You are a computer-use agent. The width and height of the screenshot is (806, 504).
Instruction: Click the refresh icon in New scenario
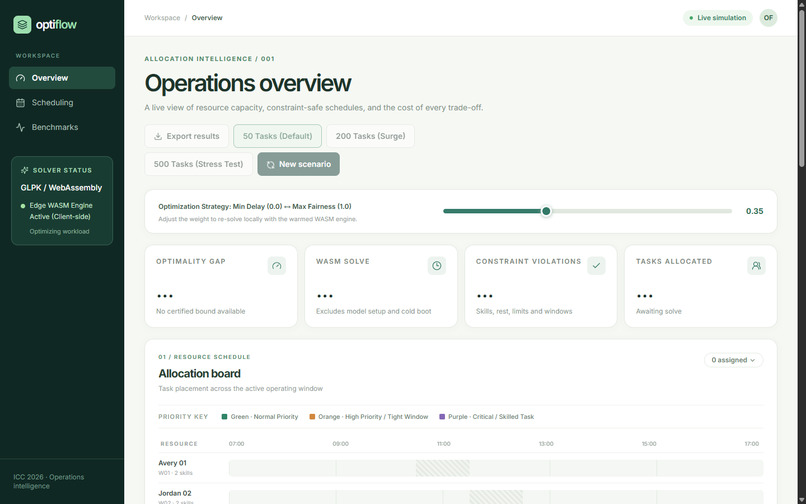click(270, 165)
